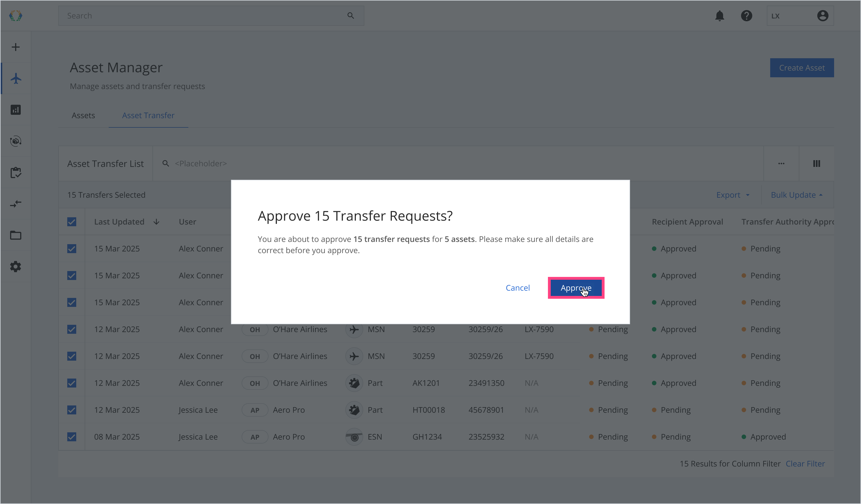This screenshot has height=504, width=861.
Task: Confirm with the Approve button
Action: (x=576, y=288)
